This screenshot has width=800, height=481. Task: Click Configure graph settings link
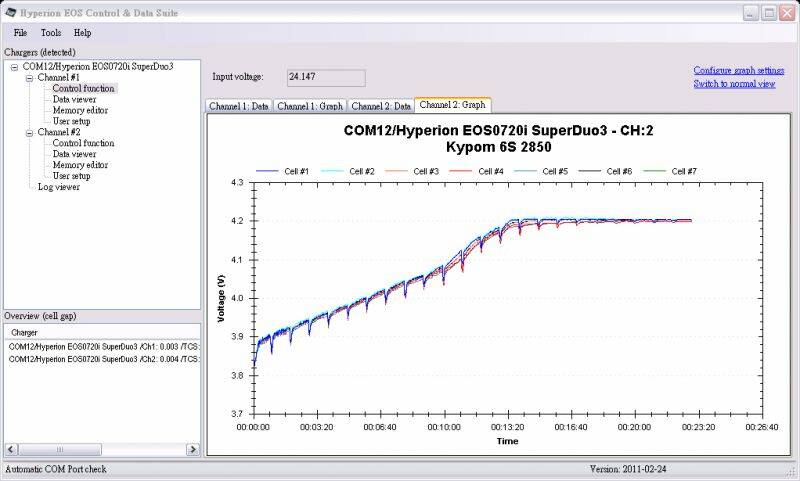click(x=739, y=70)
